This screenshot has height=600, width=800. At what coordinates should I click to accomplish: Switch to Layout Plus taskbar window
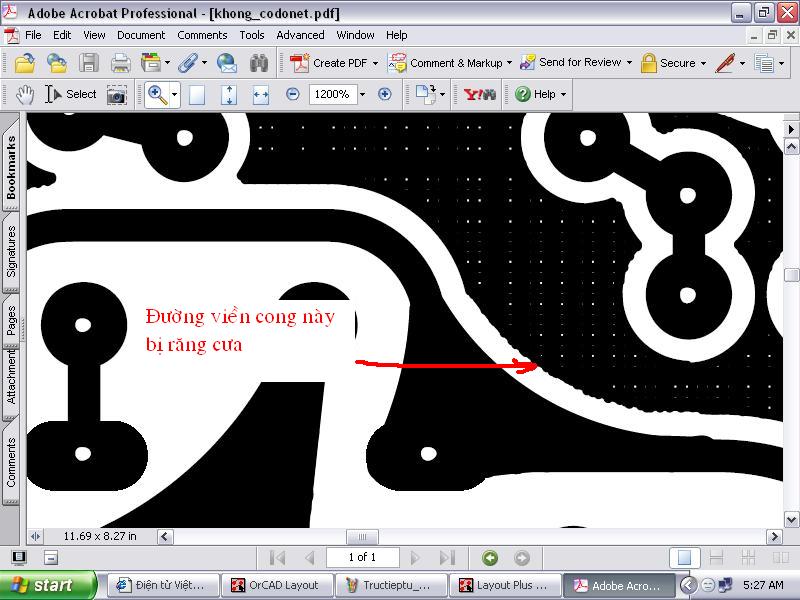(x=505, y=586)
